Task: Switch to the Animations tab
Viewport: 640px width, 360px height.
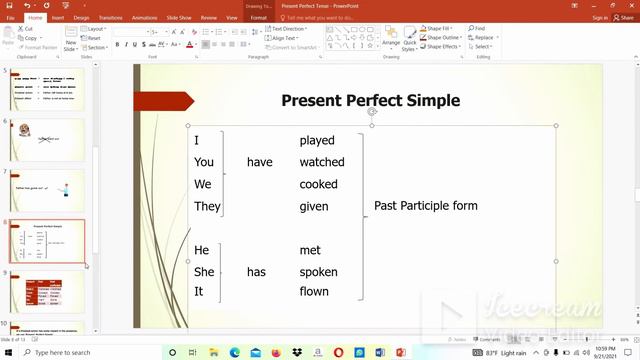Action: 144,18
